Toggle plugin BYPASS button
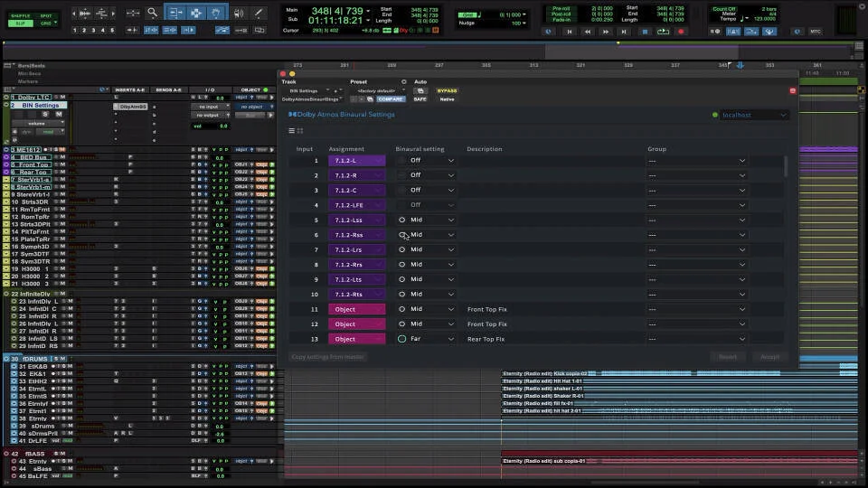Screen dimensions: 868x488 447,90
